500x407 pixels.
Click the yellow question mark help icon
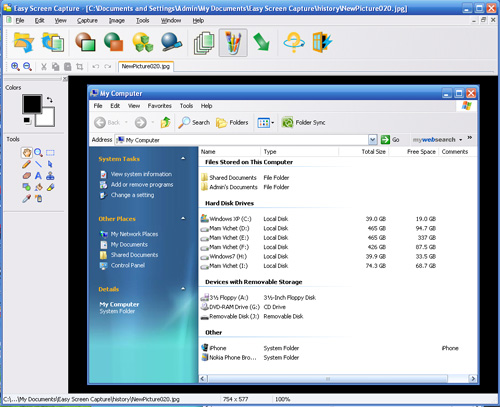pos(294,42)
